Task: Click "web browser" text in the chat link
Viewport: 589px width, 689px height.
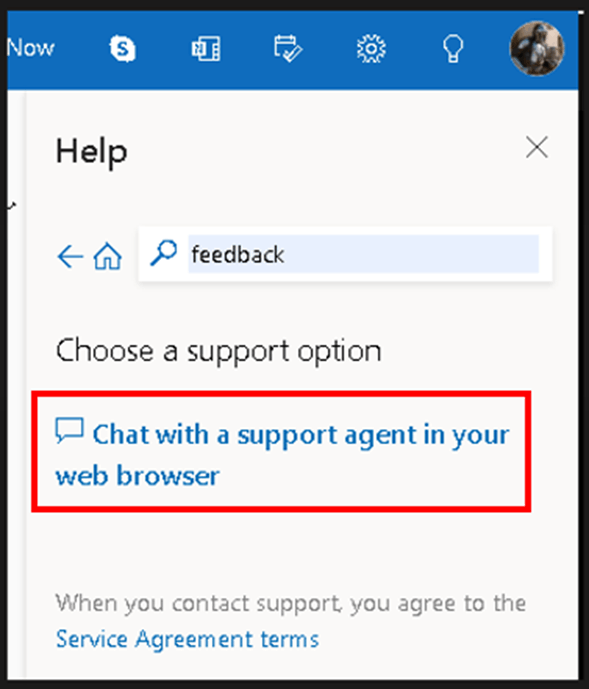Action: 138,476
